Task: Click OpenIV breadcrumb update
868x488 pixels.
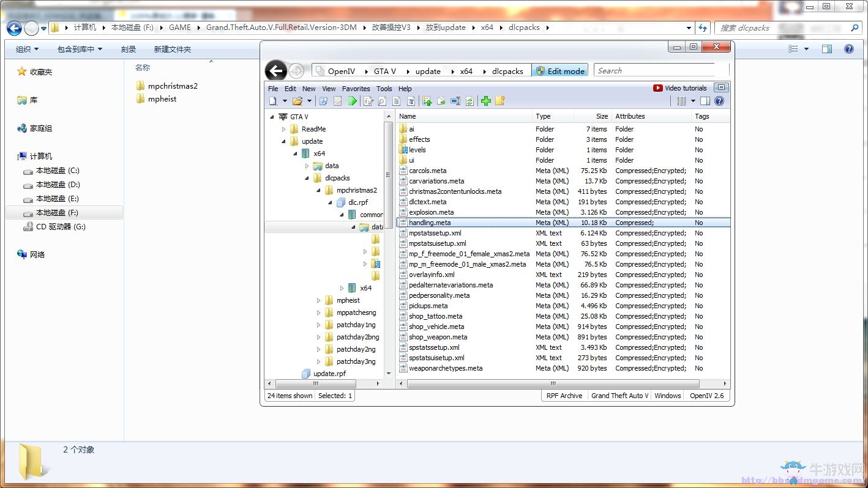Action: (428, 71)
